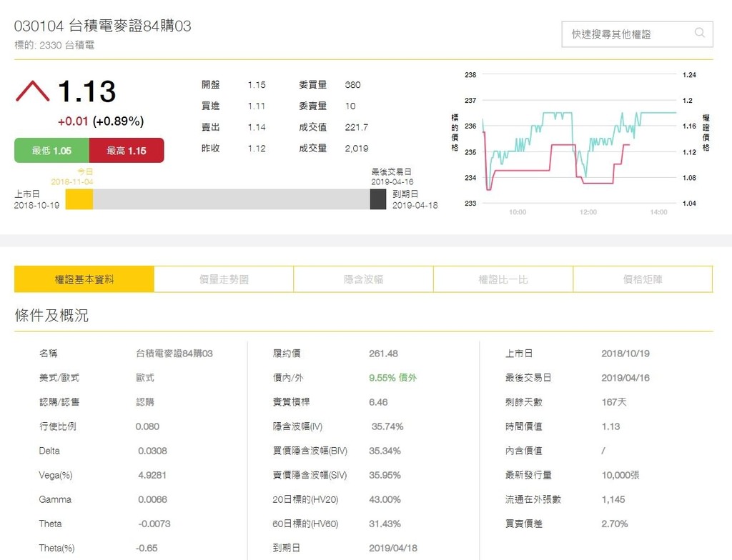
Task: Click the 到期日 value 2019/04/18 in table
Action: [x=393, y=548]
